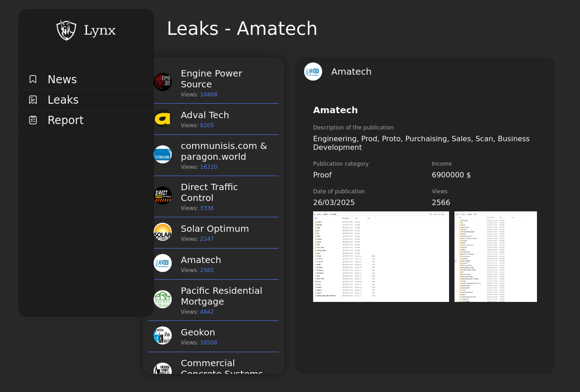Click the Leaks - Amatech page title
The height and width of the screenshot is (392, 580).
pyautogui.click(x=242, y=29)
